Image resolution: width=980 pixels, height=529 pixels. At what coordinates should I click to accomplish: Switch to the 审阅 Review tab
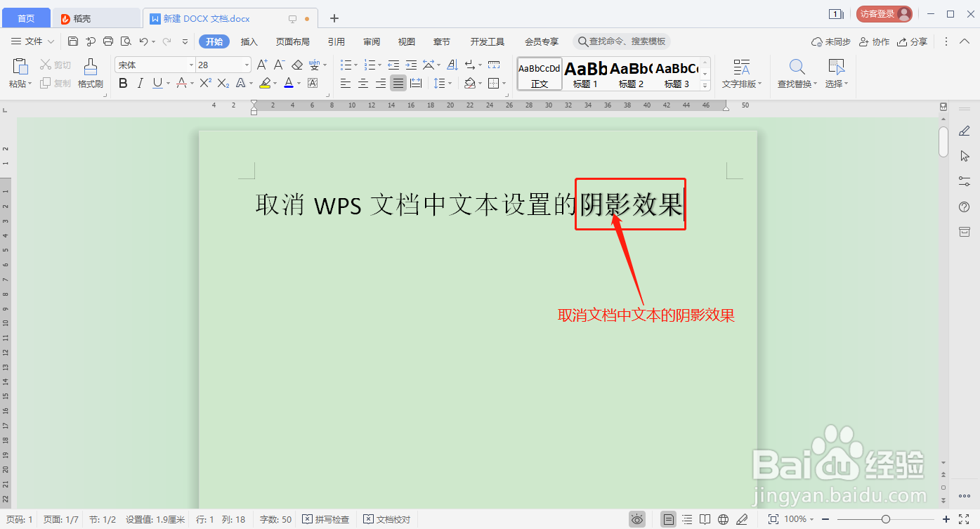pyautogui.click(x=372, y=41)
